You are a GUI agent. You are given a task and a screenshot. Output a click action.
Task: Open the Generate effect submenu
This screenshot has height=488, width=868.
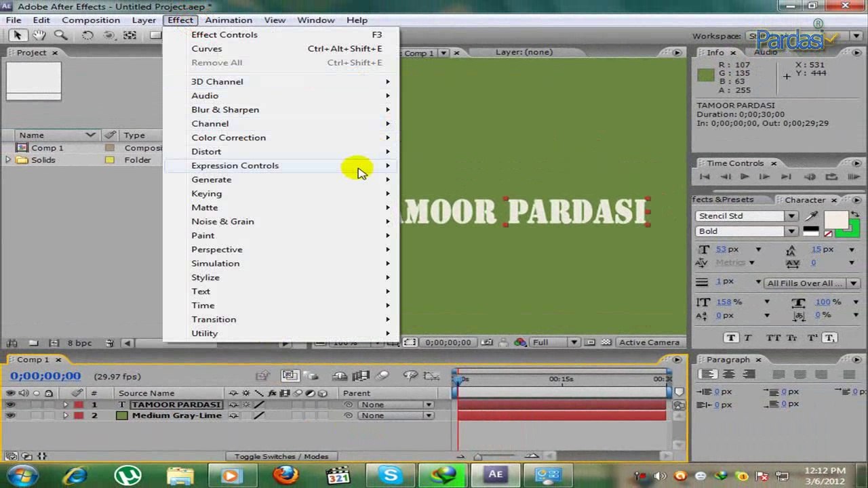pyautogui.click(x=281, y=180)
